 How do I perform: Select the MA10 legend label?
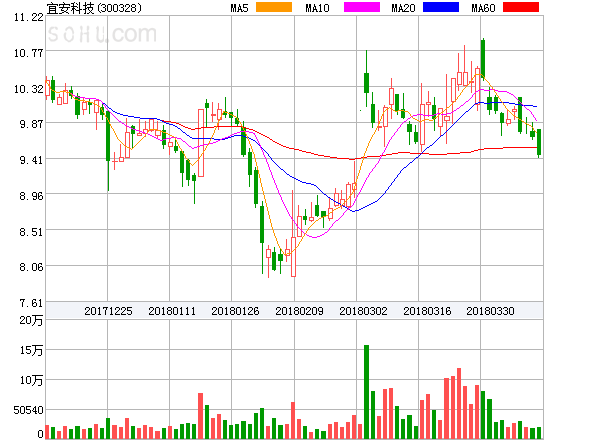317,8
